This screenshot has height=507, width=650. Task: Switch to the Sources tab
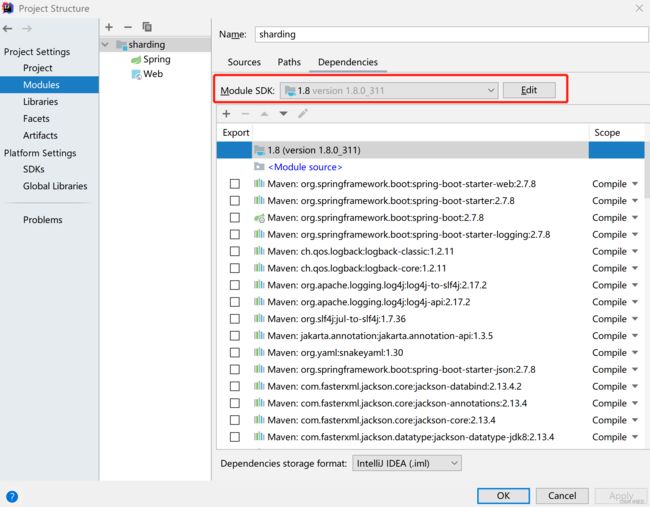[x=244, y=62]
